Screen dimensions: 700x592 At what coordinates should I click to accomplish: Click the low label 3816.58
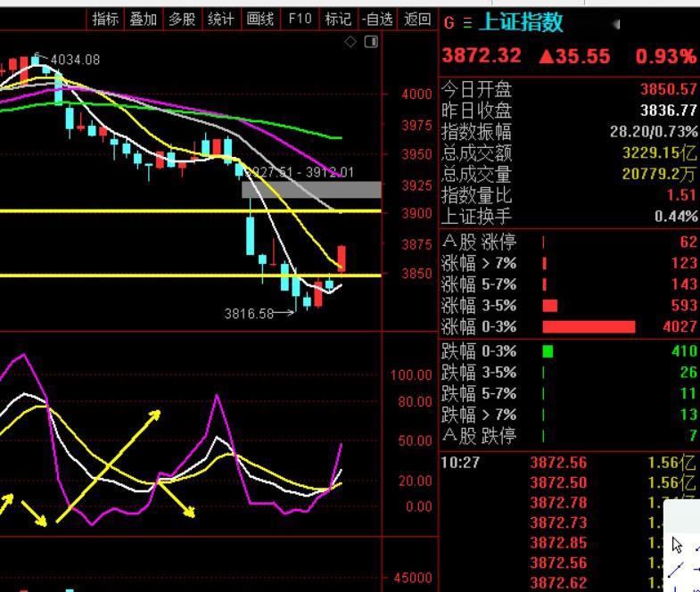tap(249, 314)
